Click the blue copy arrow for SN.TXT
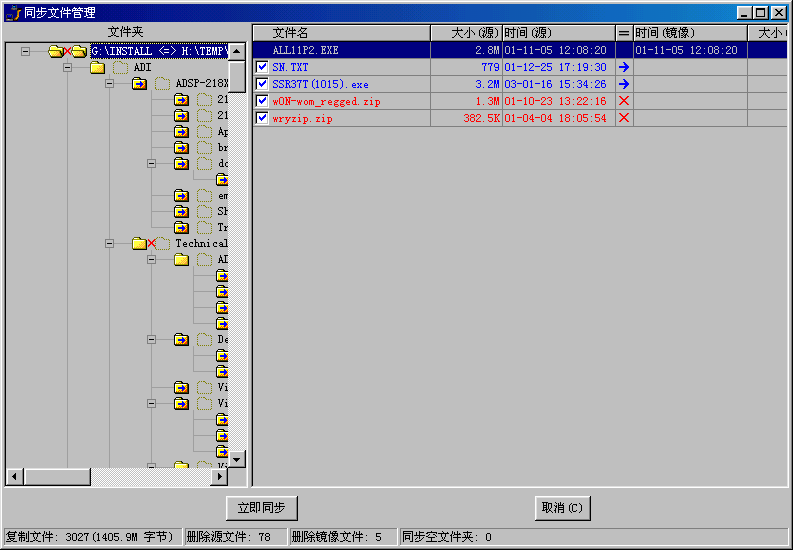The height and width of the screenshot is (550, 793). [x=624, y=67]
